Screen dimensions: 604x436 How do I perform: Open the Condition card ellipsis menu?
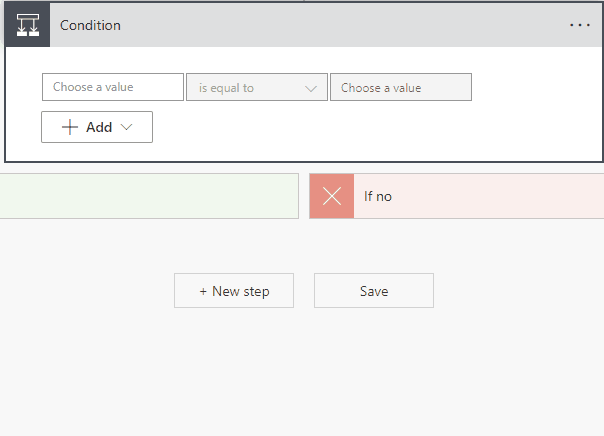pos(580,25)
